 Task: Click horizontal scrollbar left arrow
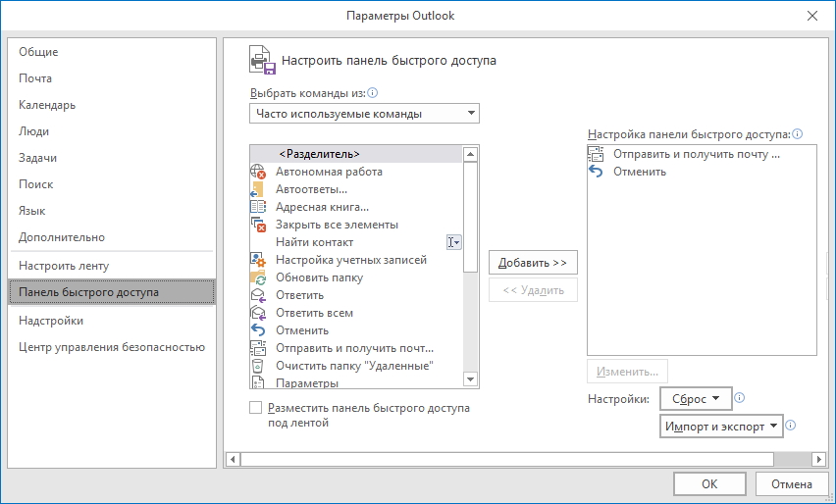click(x=233, y=459)
